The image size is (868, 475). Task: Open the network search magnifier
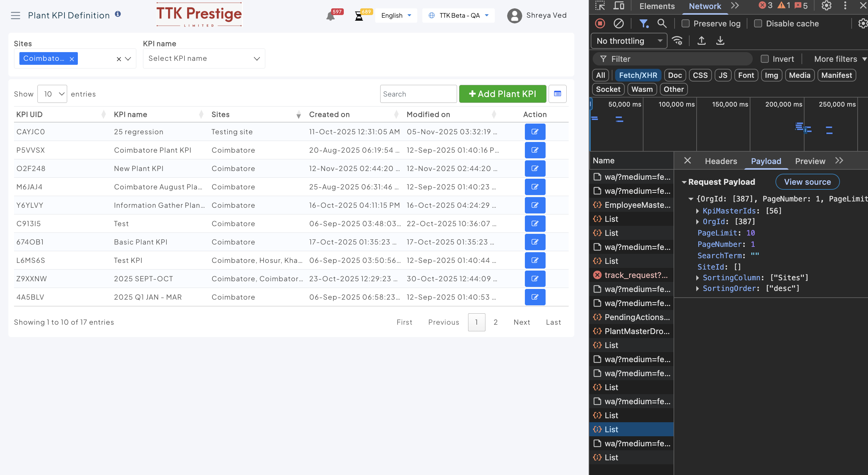[662, 24]
